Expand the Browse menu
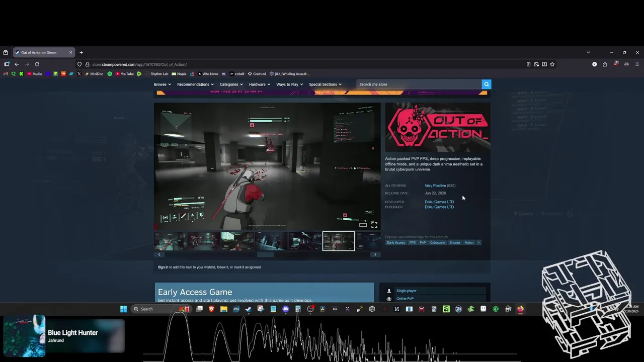Screen dimensions: 644x362 [x=163, y=84]
